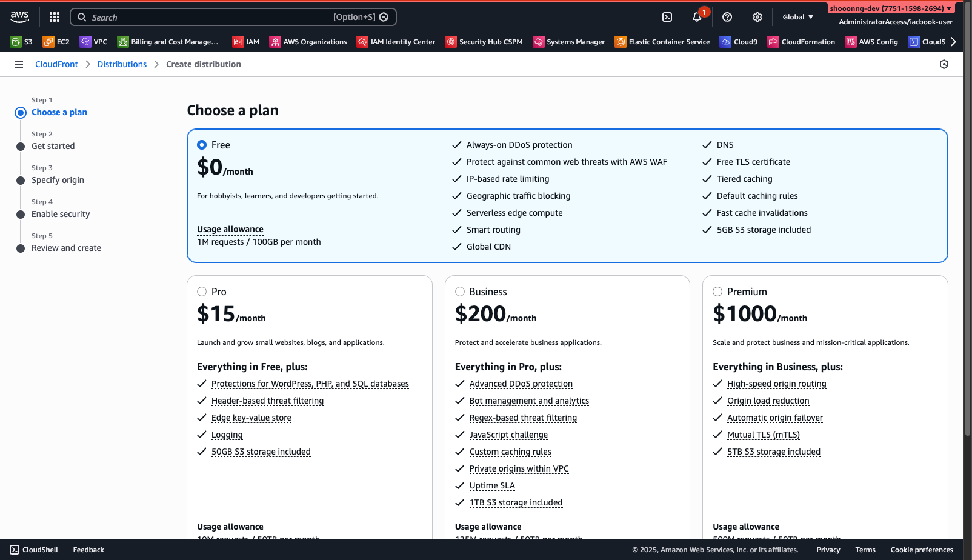Open the S3 service shortcut
Viewport: 972px width, 560px height.
[x=21, y=42]
